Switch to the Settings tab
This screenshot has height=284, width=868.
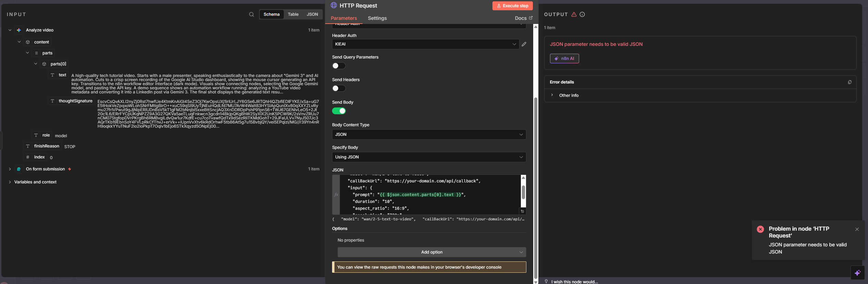tap(377, 18)
